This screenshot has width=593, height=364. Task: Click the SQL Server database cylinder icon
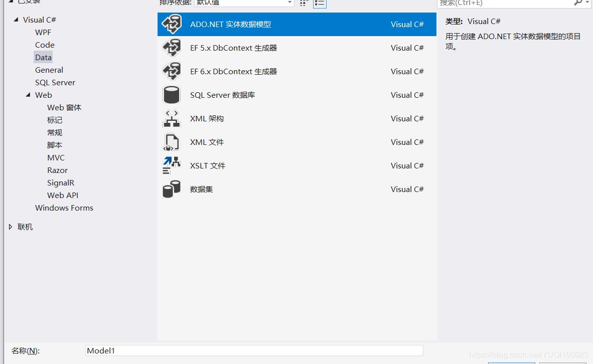click(171, 95)
